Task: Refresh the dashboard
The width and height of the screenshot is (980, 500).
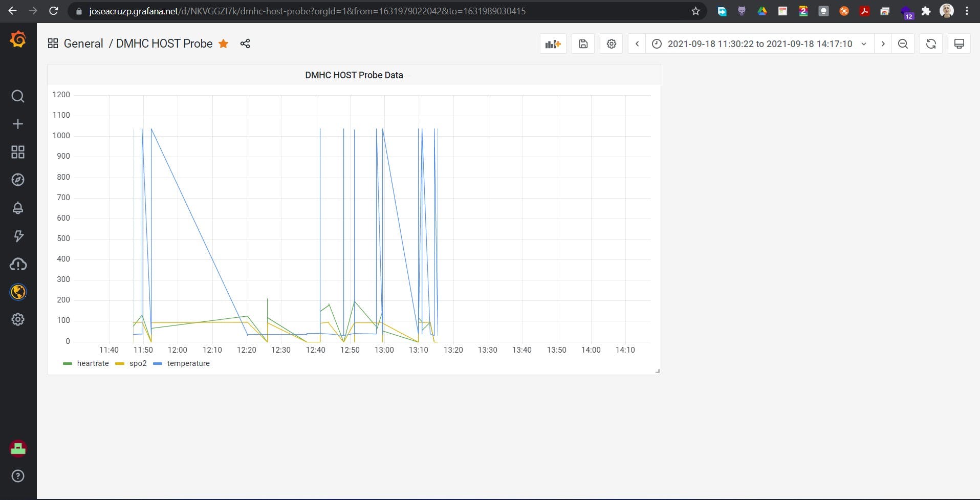Action: point(931,44)
